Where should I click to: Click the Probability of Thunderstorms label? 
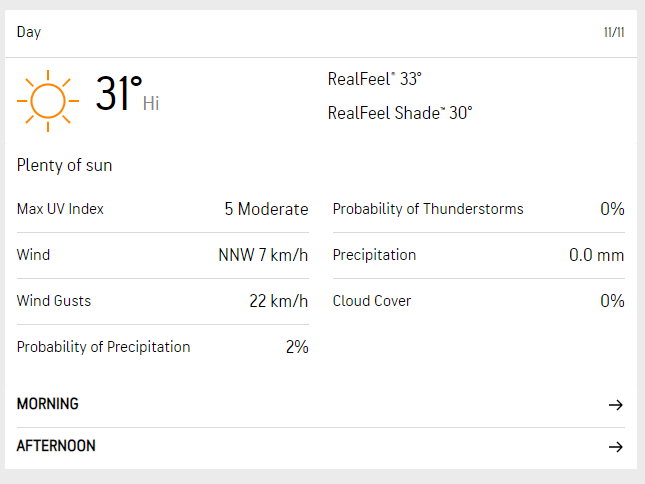click(x=428, y=209)
